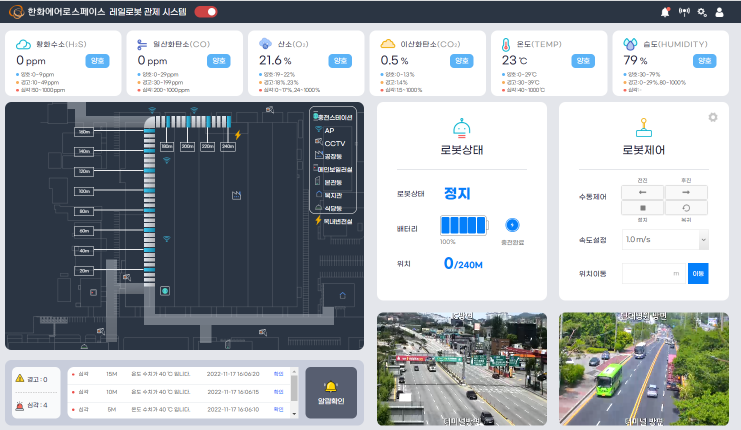Viewport: 741px width, 430px height.
Task: Open robot control panel gear settings
Action: [713, 117]
